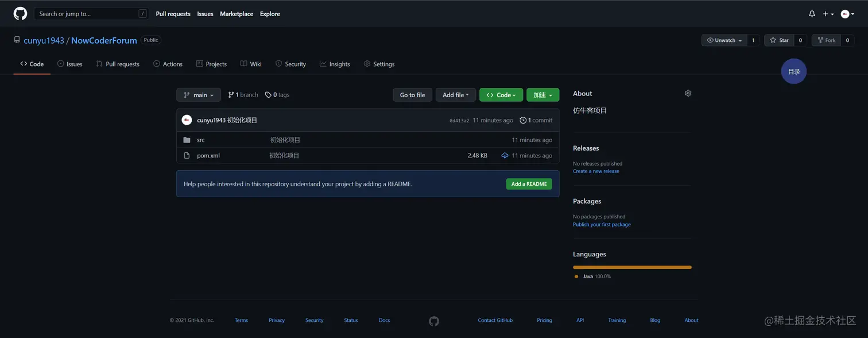The width and height of the screenshot is (868, 338).
Task: Switch to the repository Issues tab
Action: point(70,64)
